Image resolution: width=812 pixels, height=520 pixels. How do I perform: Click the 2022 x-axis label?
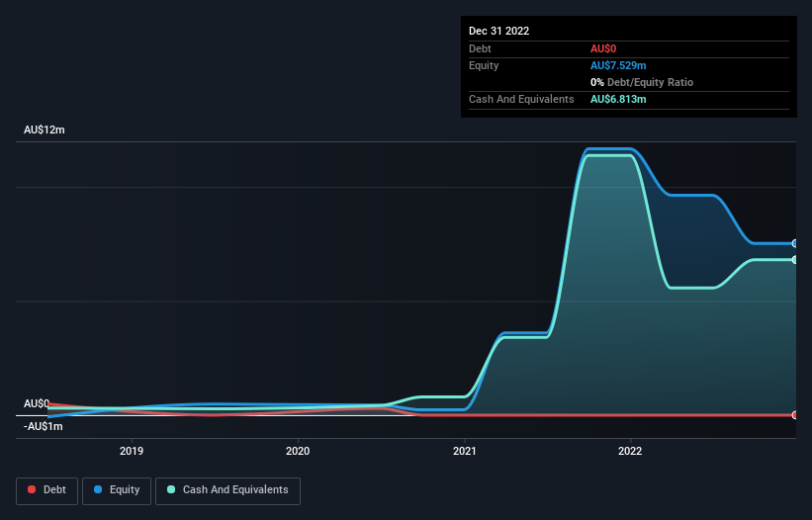click(x=630, y=451)
